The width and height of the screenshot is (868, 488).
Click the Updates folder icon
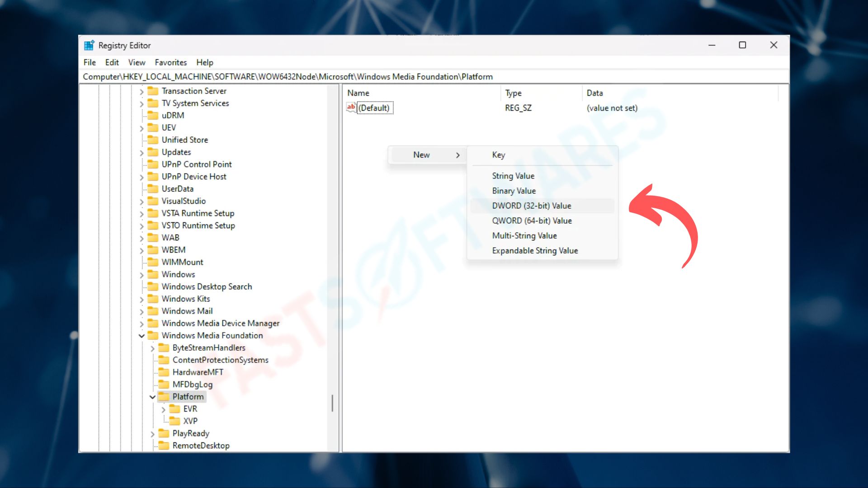point(153,152)
